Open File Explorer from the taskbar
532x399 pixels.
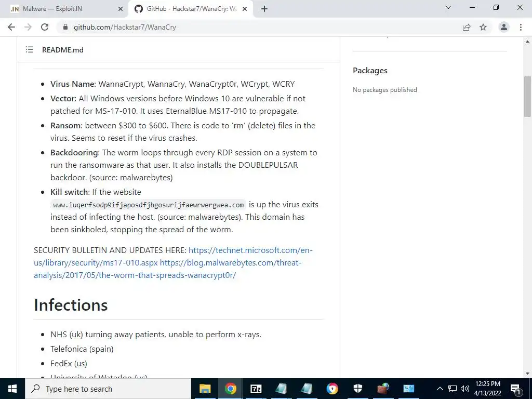(205, 389)
